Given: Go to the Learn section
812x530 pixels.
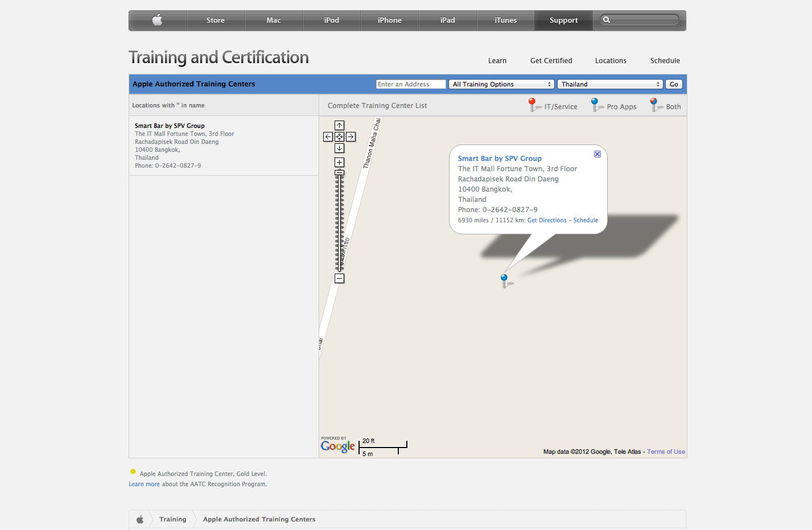Looking at the screenshot, I should [497, 61].
